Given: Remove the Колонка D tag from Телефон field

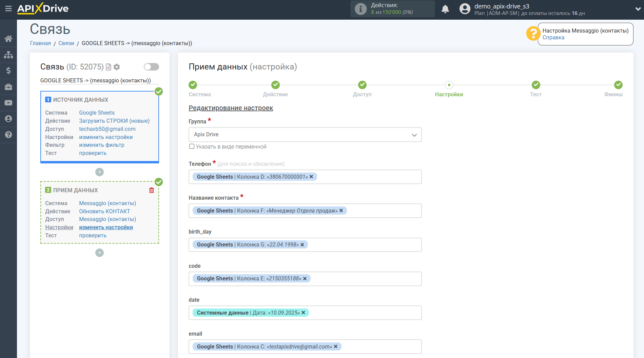Looking at the screenshot, I should [x=311, y=177].
